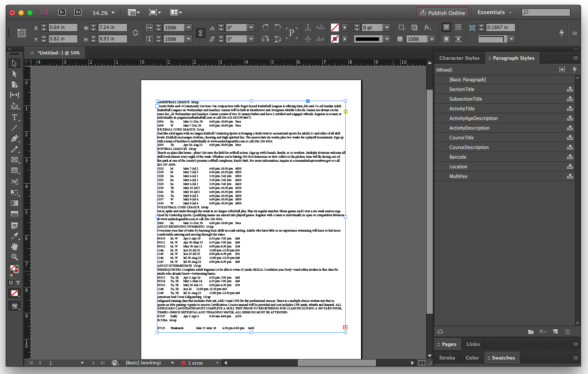Select the Type tool
Viewport: 588px width, 374px height.
point(15,117)
